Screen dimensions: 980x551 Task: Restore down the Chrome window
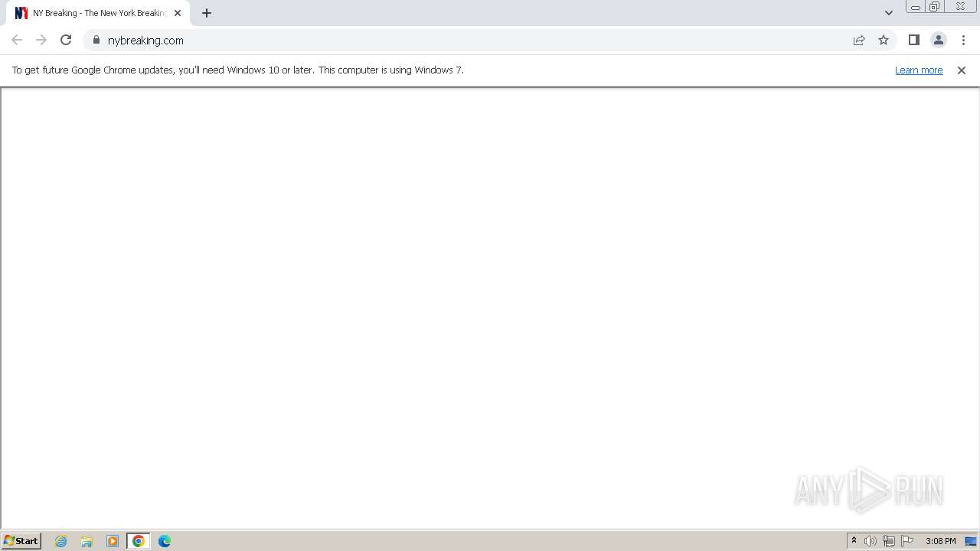pos(935,7)
